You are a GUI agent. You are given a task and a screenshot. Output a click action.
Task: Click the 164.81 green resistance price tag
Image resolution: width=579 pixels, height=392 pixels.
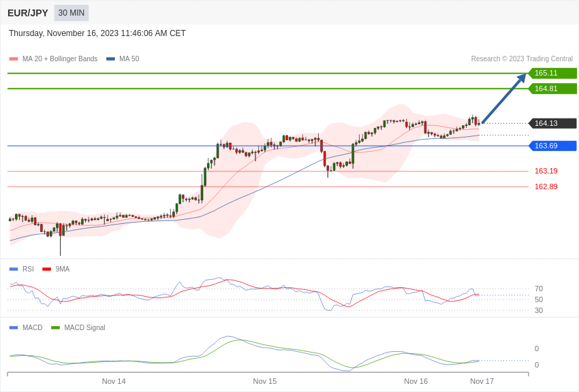coord(552,88)
